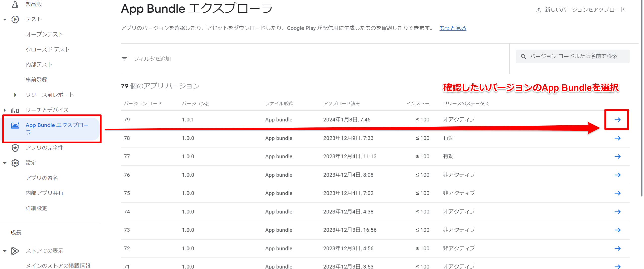
Task: Click the upload icon for new version
Action: click(538, 10)
